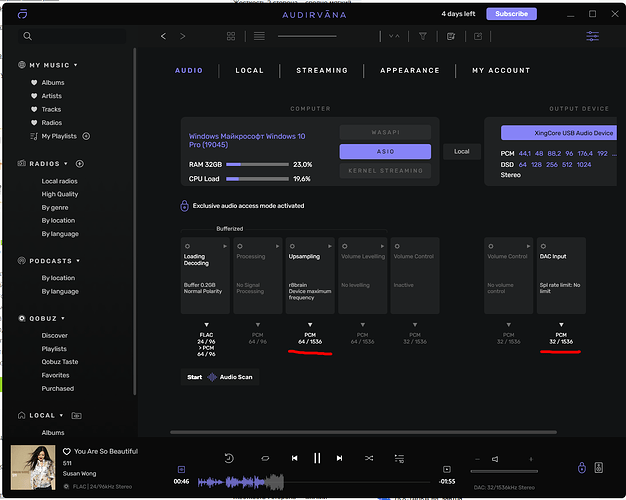Viewport: 626px width, 500px height.
Task: Switch to grid view icon
Action: pyautogui.click(x=231, y=36)
